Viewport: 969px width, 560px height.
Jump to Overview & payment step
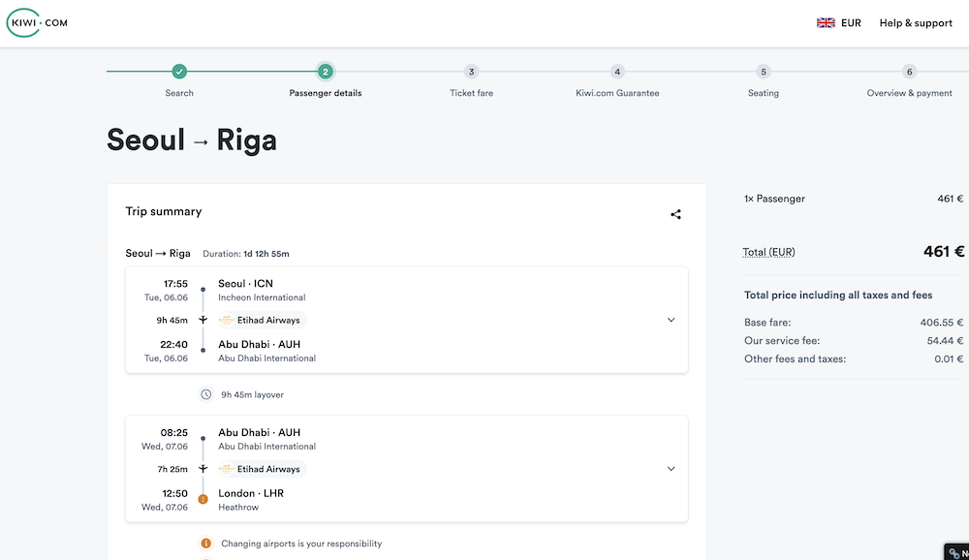909,72
